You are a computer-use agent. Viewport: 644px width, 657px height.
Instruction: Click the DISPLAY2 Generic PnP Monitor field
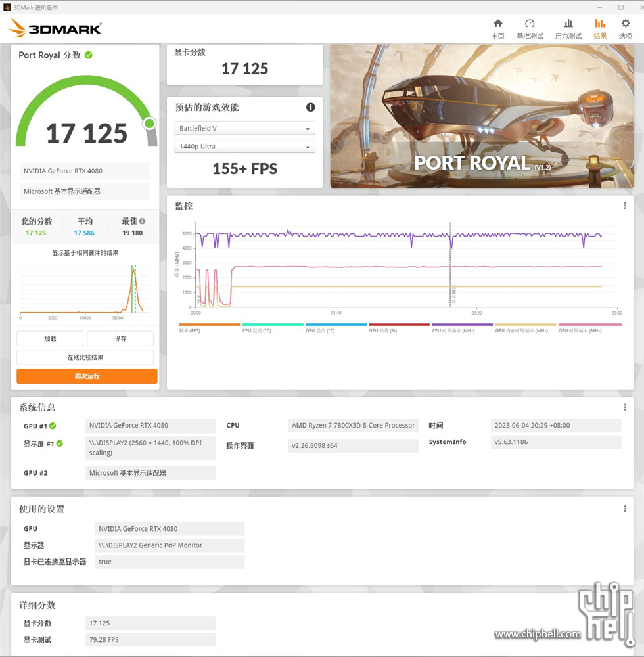coord(170,545)
